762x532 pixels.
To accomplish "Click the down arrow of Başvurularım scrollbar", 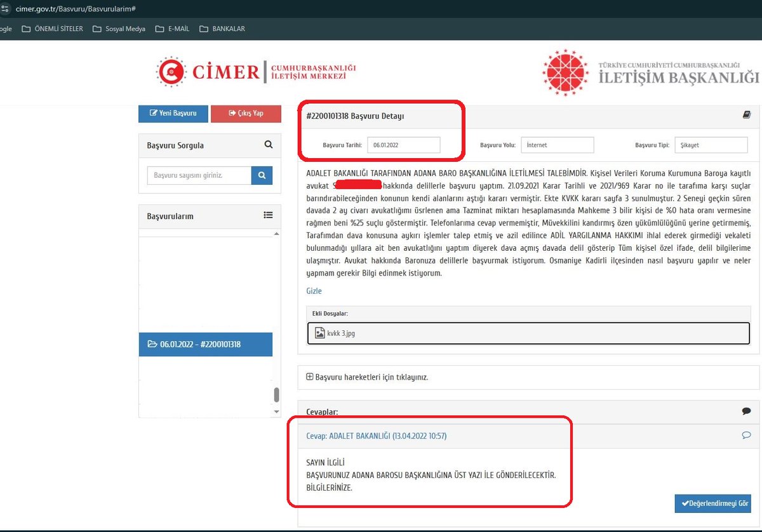I will [x=276, y=412].
